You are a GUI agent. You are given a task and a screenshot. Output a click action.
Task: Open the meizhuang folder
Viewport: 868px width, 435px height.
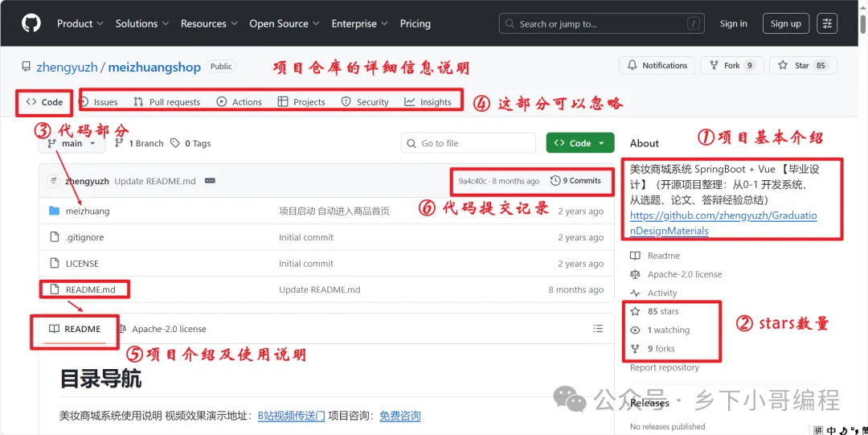tap(88, 211)
